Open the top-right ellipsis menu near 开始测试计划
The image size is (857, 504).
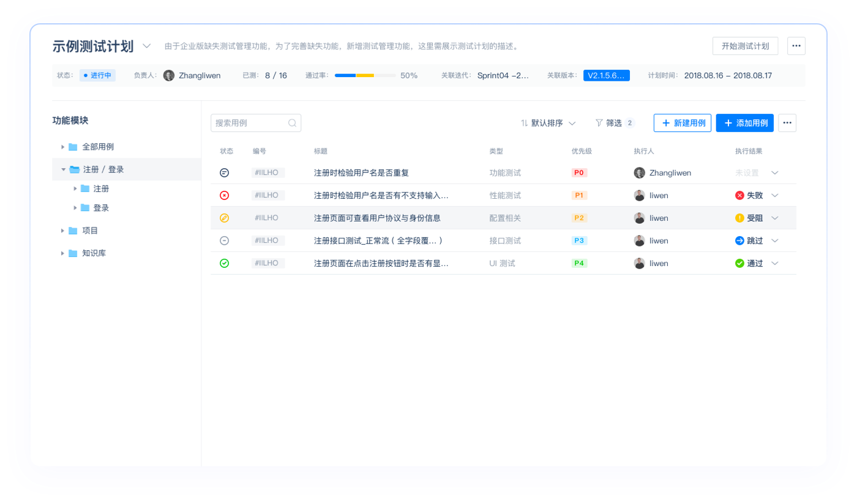[x=796, y=46]
